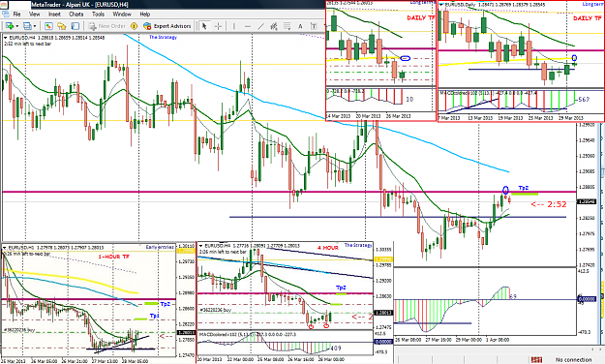Image resolution: width=605 pixels, height=364 pixels.
Task: Toggle triangle beside lower EURUSD,H4 inset title
Action: tap(200, 246)
